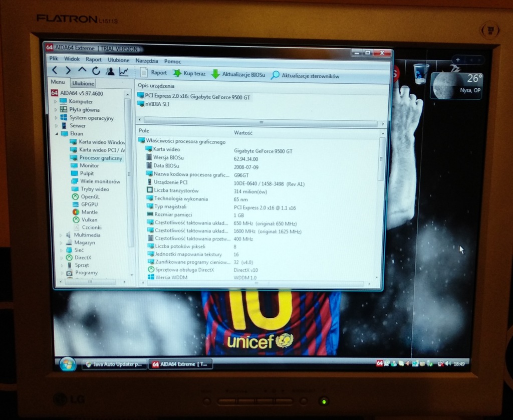513x420 pixels.
Task: Select PCI Express 2.0 x16 Gigabyte GeForce device
Action: [x=194, y=97]
